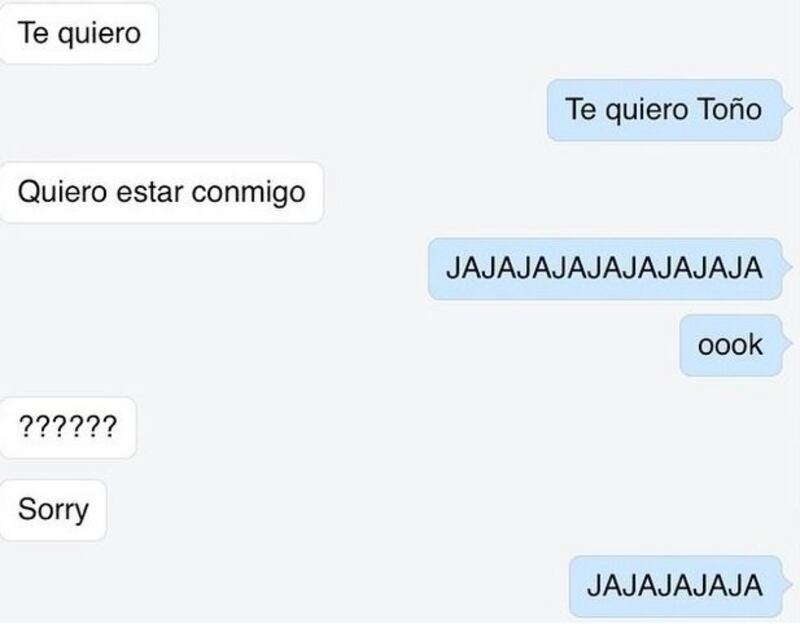Click the word 'Quiero' in the third message
Image resolution: width=800 pixels, height=624 pixels.
(62, 192)
